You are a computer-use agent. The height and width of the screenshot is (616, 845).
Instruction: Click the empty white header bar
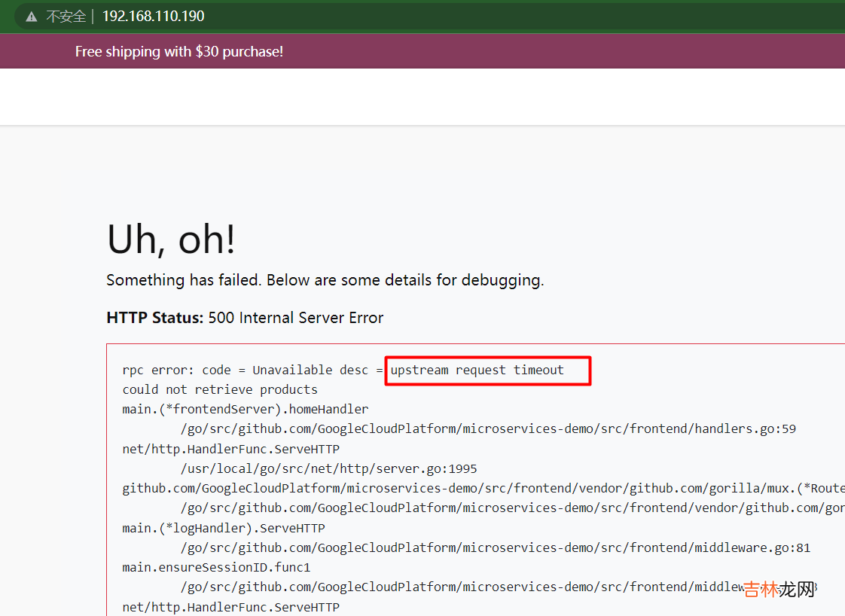coord(422,96)
